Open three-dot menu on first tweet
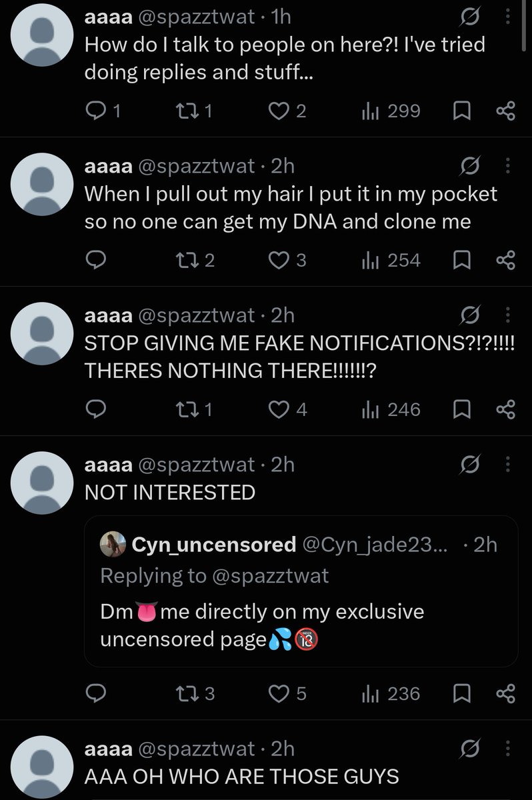The image size is (532, 800). (x=509, y=16)
